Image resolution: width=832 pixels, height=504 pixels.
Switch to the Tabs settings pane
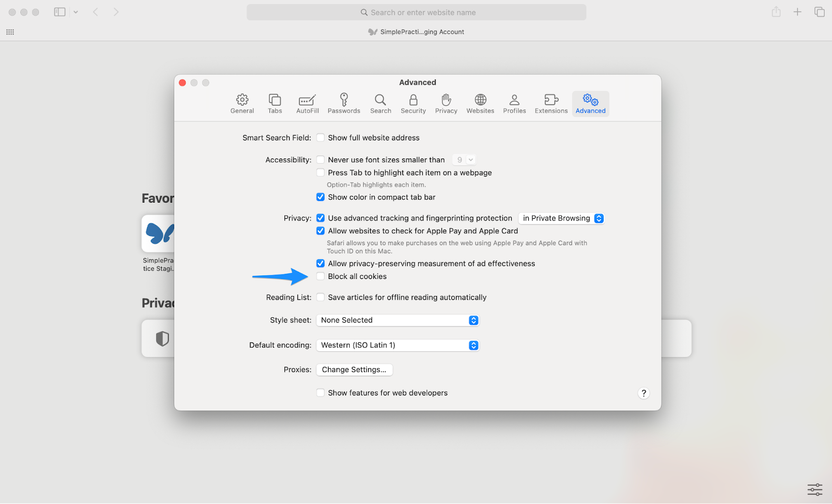click(x=275, y=103)
